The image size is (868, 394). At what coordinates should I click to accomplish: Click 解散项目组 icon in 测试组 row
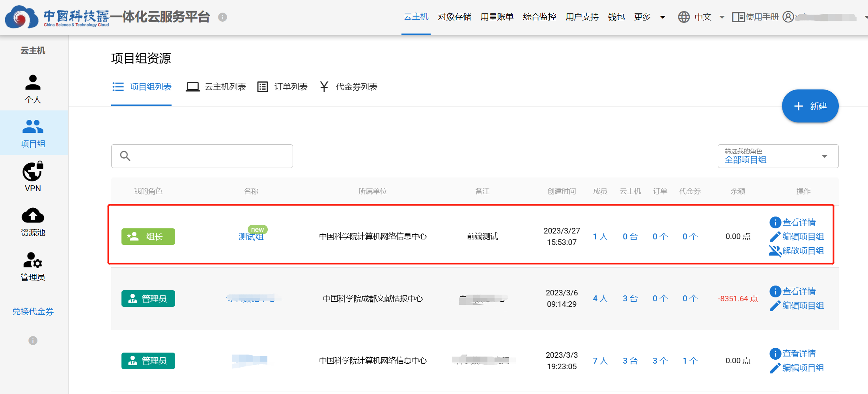[775, 251]
